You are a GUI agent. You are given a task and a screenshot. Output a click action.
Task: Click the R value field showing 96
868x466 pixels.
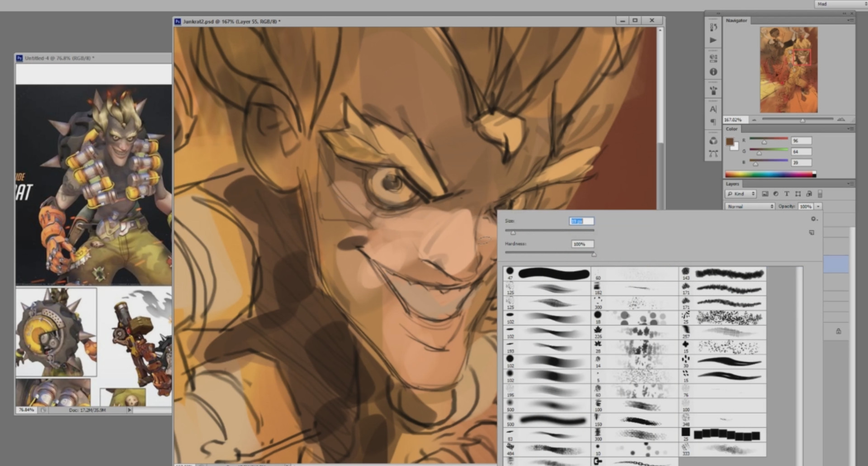801,141
